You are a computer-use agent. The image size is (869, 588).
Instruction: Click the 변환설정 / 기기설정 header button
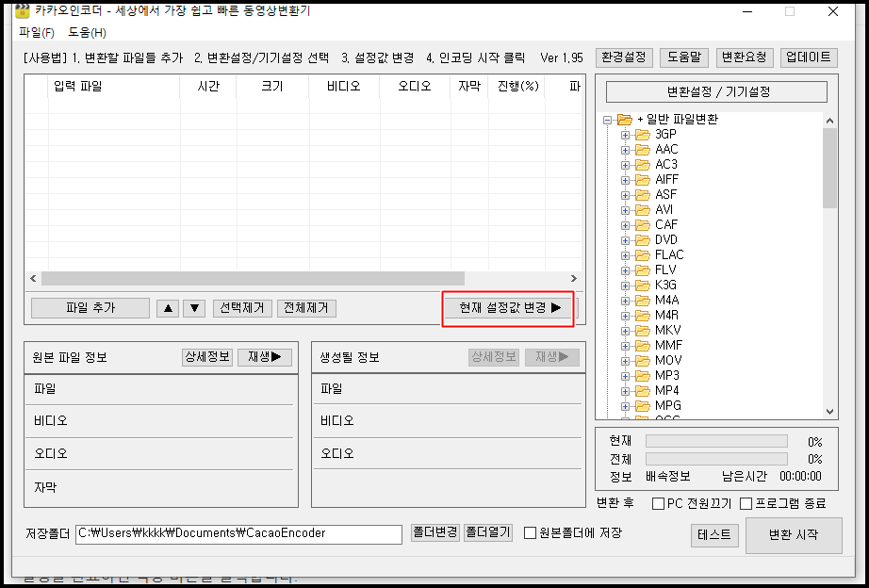(x=716, y=92)
